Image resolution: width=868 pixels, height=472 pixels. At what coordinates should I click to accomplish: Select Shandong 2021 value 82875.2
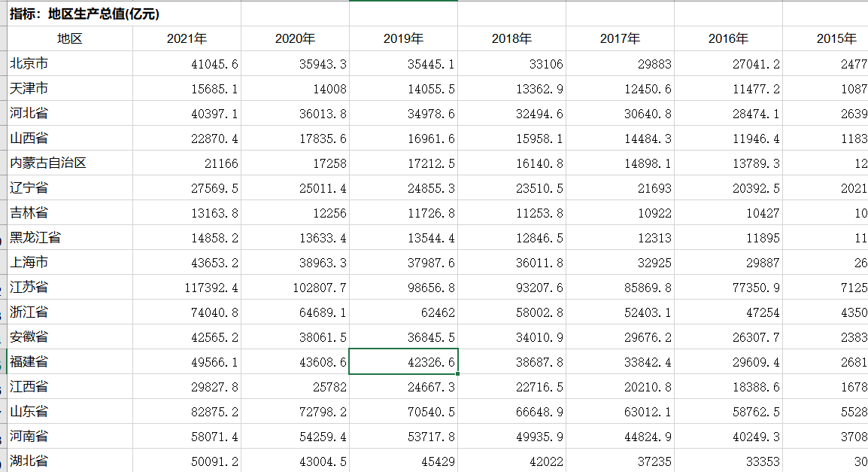[x=187, y=412]
